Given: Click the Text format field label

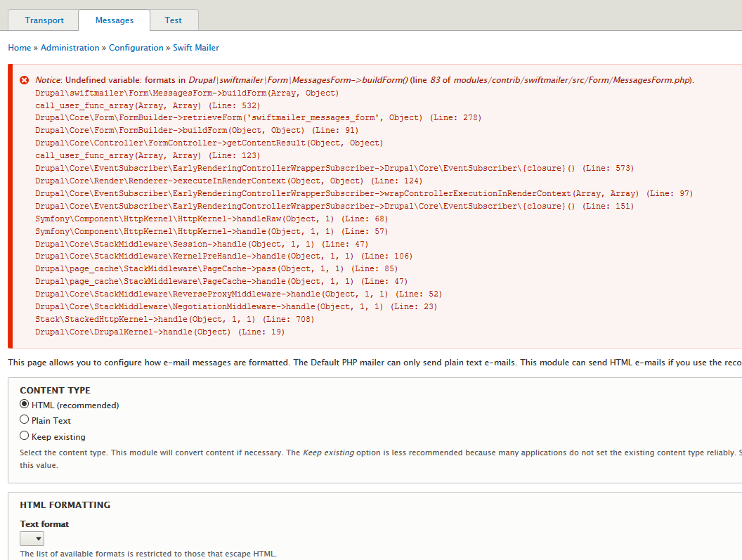Looking at the screenshot, I should 44,523.
